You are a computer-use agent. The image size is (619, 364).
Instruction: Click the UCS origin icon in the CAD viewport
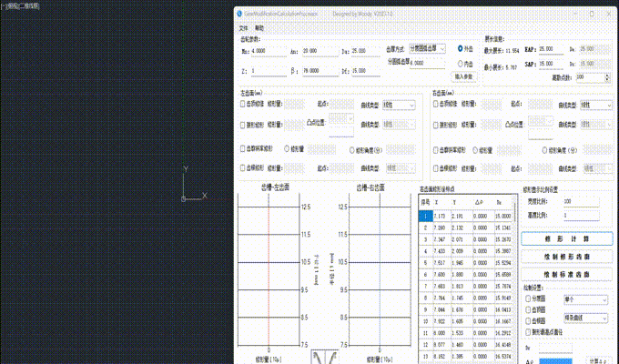183,199
